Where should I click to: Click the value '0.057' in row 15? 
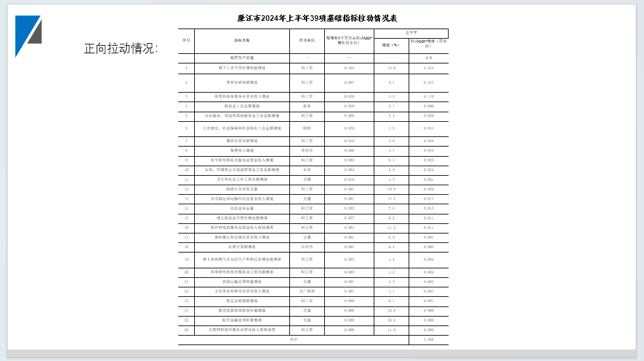349,218
